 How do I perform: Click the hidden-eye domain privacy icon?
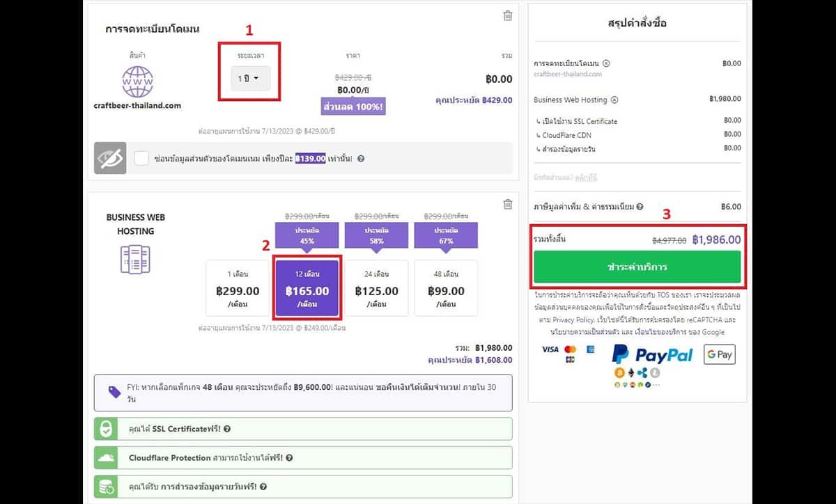point(110,159)
